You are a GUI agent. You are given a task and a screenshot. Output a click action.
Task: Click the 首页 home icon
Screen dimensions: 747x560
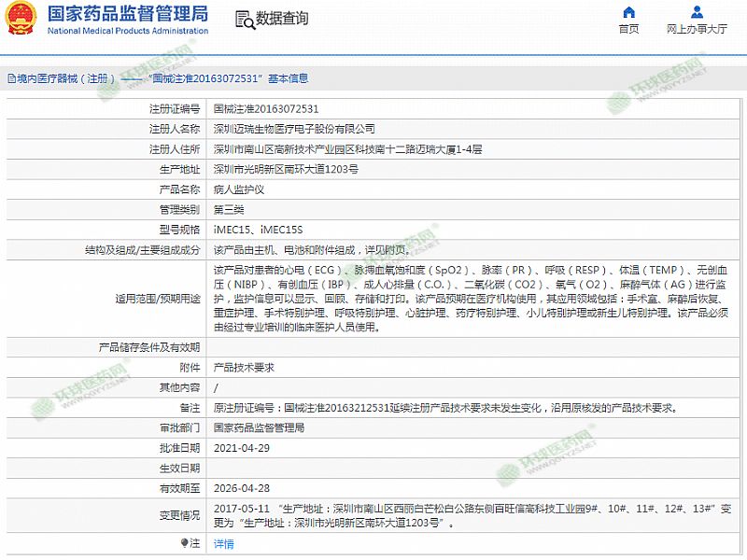click(x=628, y=12)
